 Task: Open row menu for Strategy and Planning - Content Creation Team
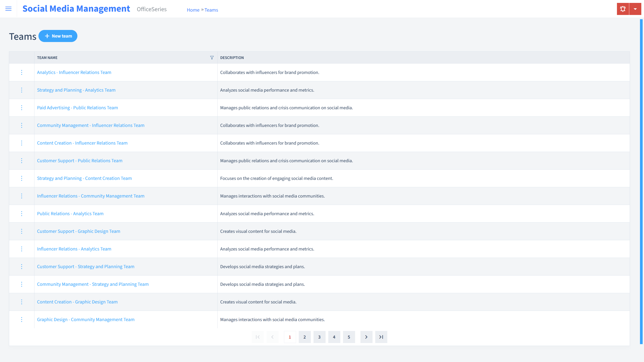(x=22, y=178)
